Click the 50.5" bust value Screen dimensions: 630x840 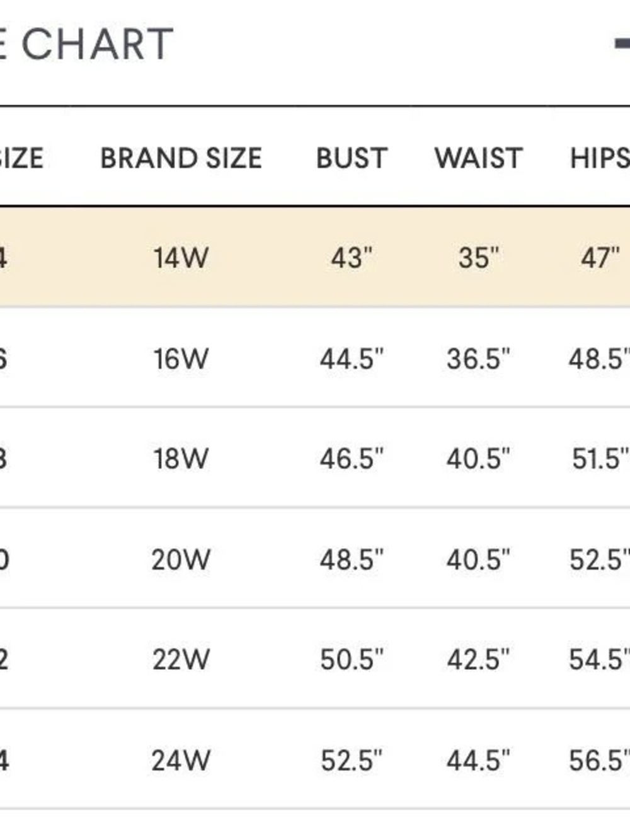(x=352, y=659)
